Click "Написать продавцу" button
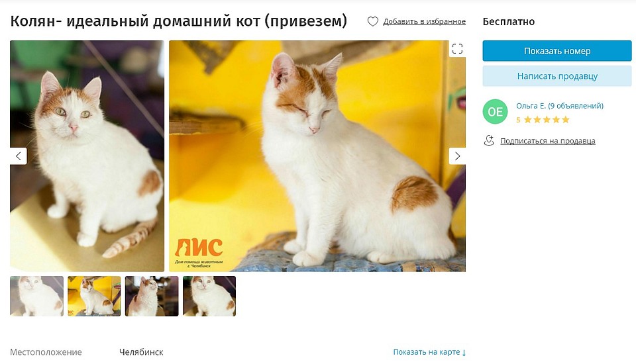The height and width of the screenshot is (364, 636). [x=557, y=76]
